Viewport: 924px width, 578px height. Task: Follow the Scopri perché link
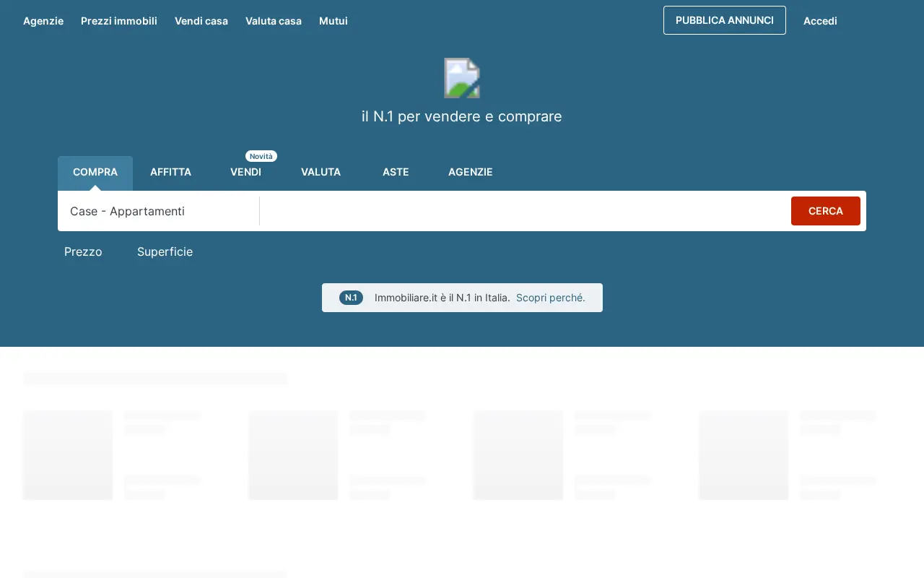pos(551,298)
